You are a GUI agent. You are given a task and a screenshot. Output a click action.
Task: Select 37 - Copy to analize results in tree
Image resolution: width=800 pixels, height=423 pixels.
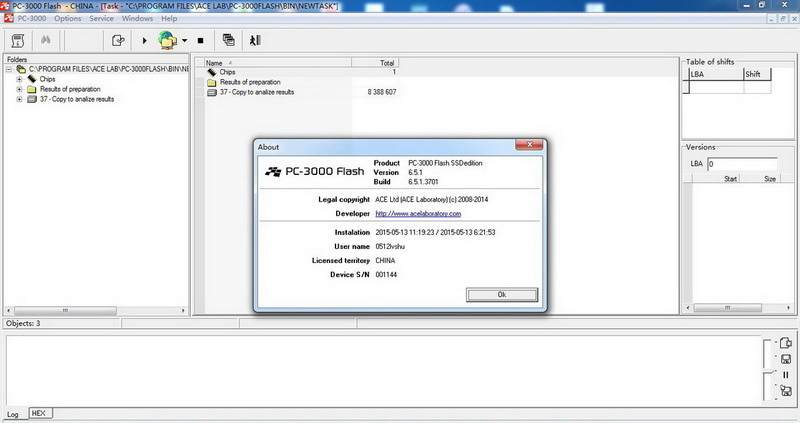pyautogui.click(x=77, y=99)
